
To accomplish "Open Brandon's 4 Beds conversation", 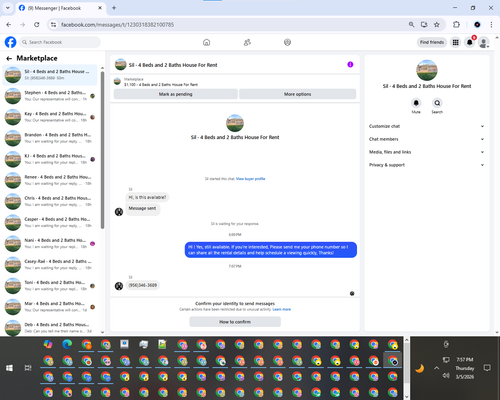I will click(x=50, y=138).
